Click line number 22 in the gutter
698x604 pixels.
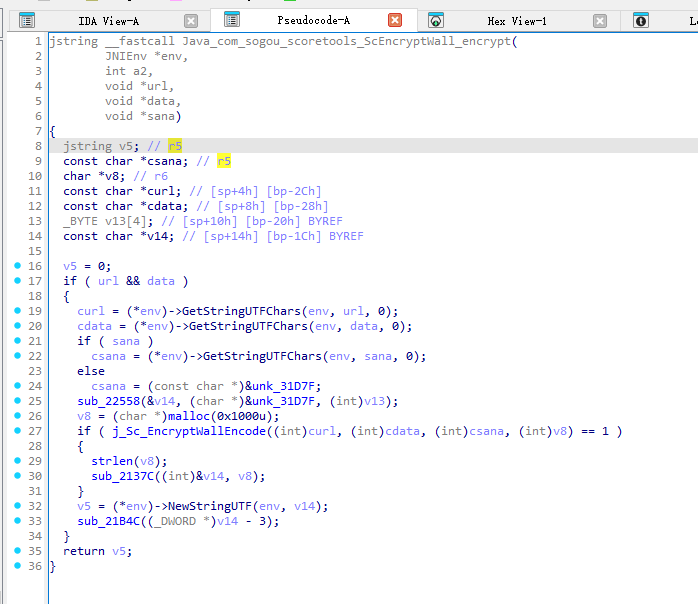pos(35,356)
